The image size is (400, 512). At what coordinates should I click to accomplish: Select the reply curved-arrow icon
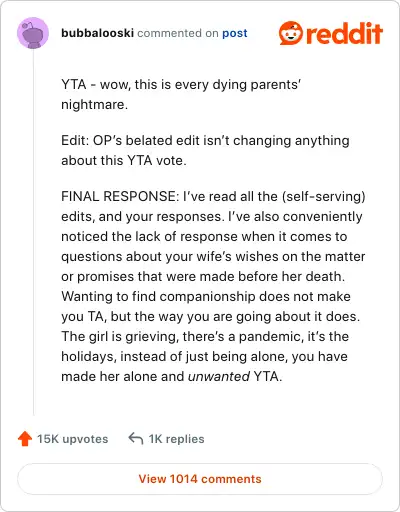tap(136, 439)
